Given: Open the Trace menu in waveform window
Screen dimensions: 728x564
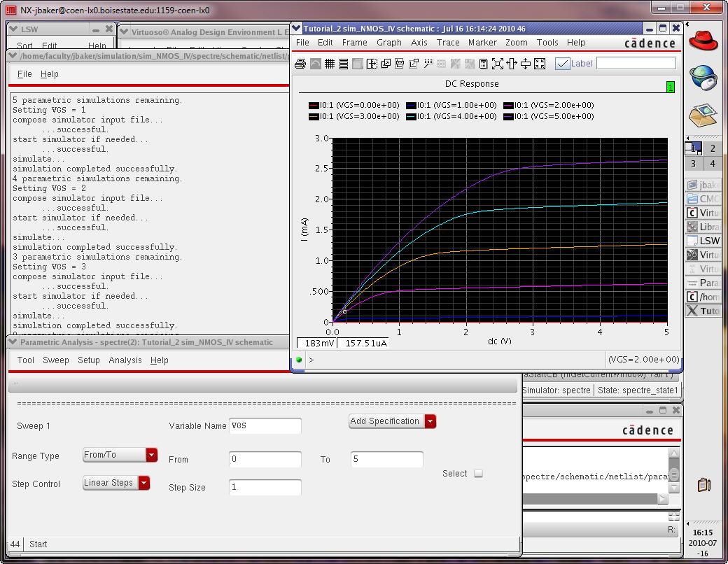Looking at the screenshot, I should [448, 43].
